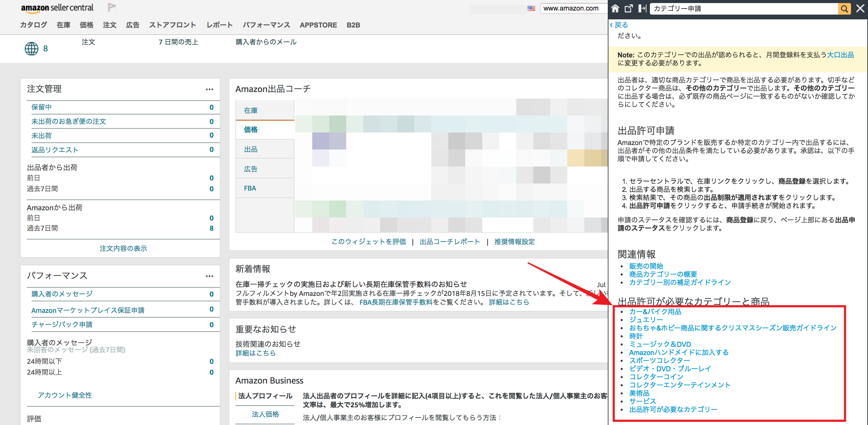868x425 pixels.
Task: Click 販売の開始 help link
Action: coord(646,266)
